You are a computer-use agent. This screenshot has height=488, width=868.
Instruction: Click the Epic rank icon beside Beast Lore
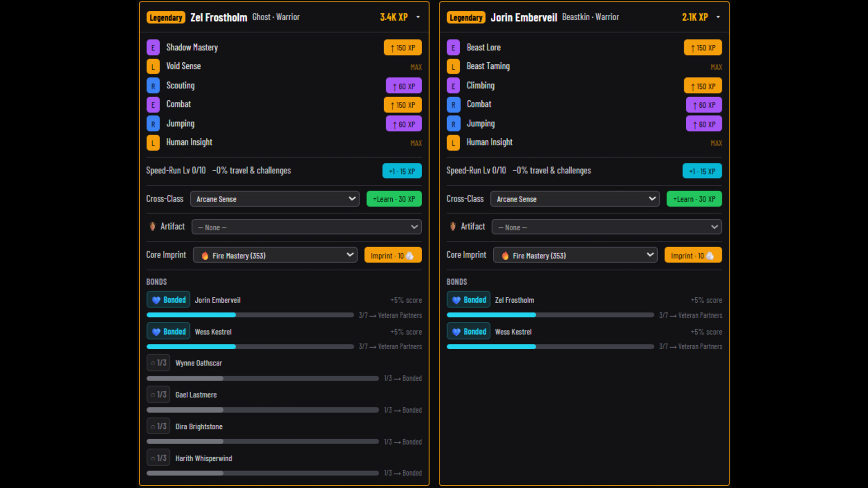[453, 47]
